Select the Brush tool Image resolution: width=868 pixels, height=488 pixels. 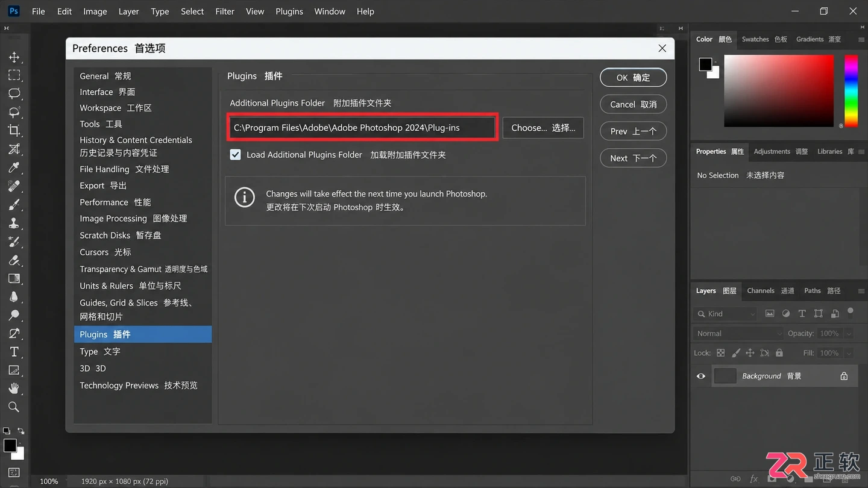coord(14,204)
